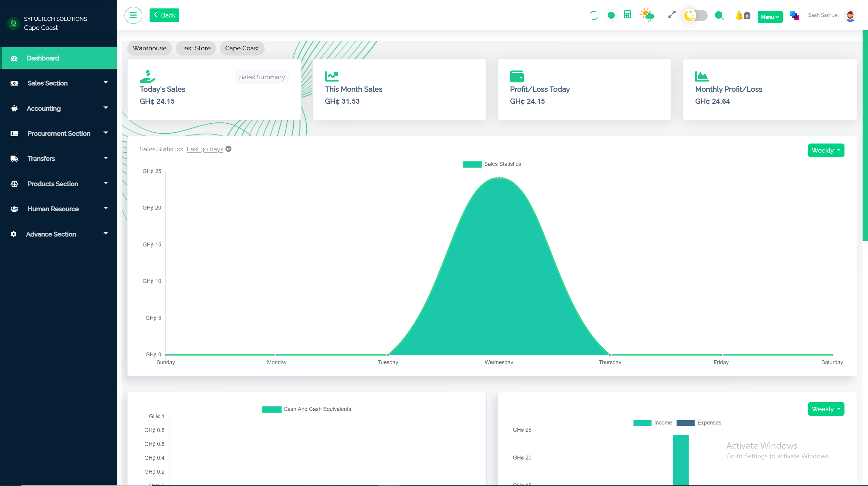Open Weekly dropdown for Income Expenses chart
This screenshot has width=868, height=486.
(826, 409)
